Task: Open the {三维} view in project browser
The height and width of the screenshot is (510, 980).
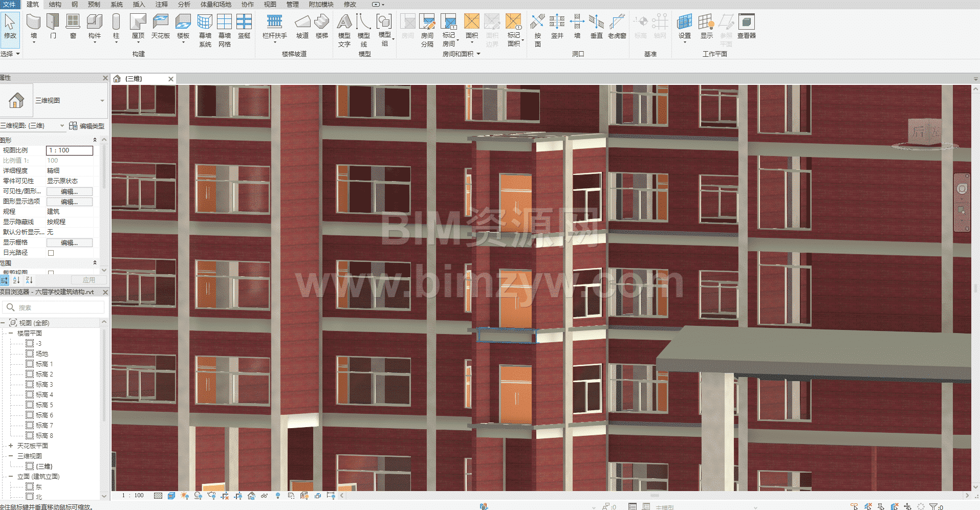Action: pos(44,467)
